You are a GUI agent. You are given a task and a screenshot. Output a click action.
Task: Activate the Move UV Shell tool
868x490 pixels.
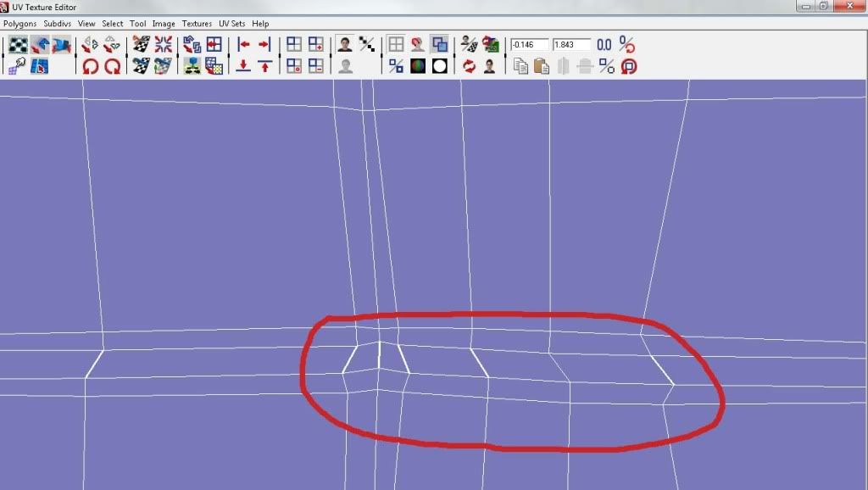tap(39, 44)
